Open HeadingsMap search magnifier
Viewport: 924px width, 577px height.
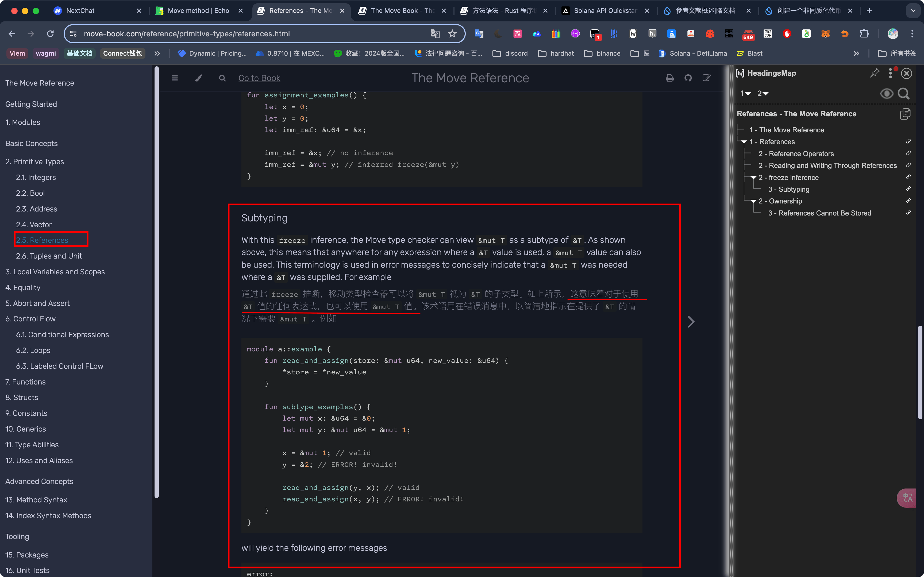point(904,94)
